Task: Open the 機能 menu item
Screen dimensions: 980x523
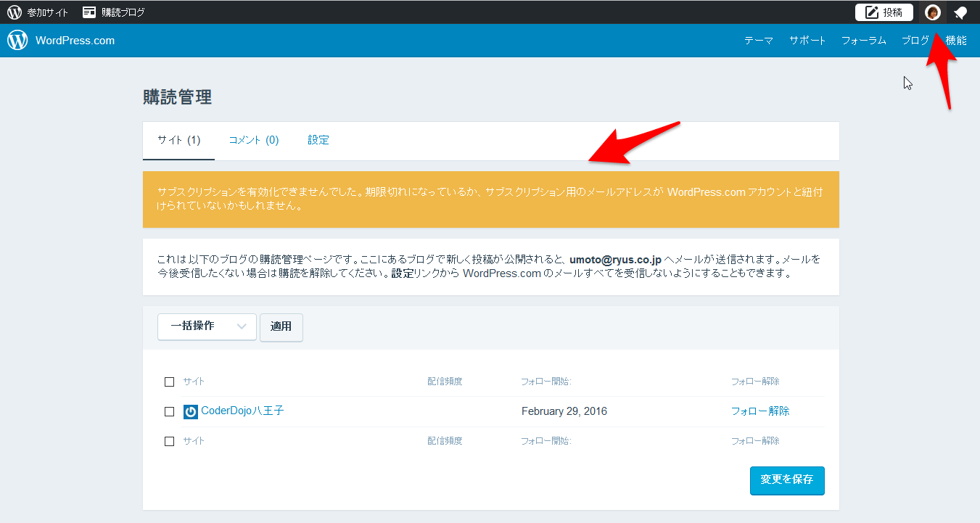Action: tap(956, 41)
